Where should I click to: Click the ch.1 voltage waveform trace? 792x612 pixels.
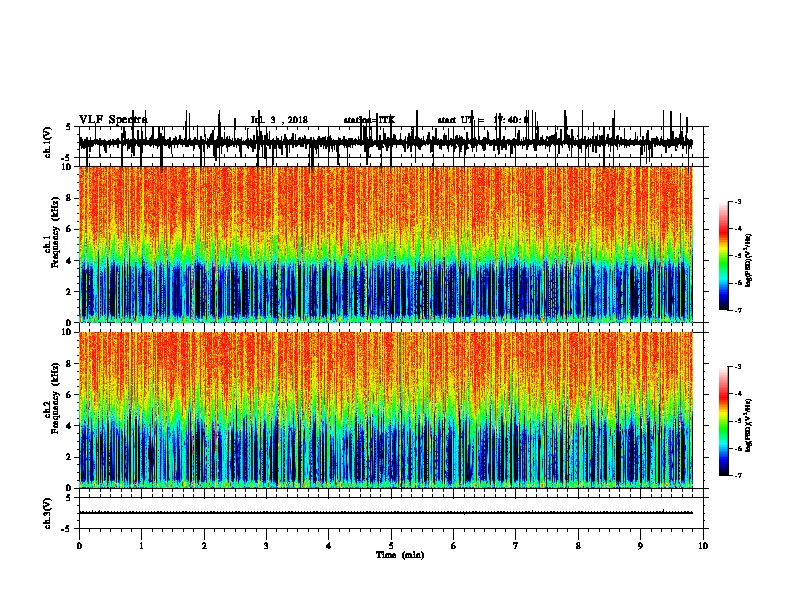[x=386, y=142]
